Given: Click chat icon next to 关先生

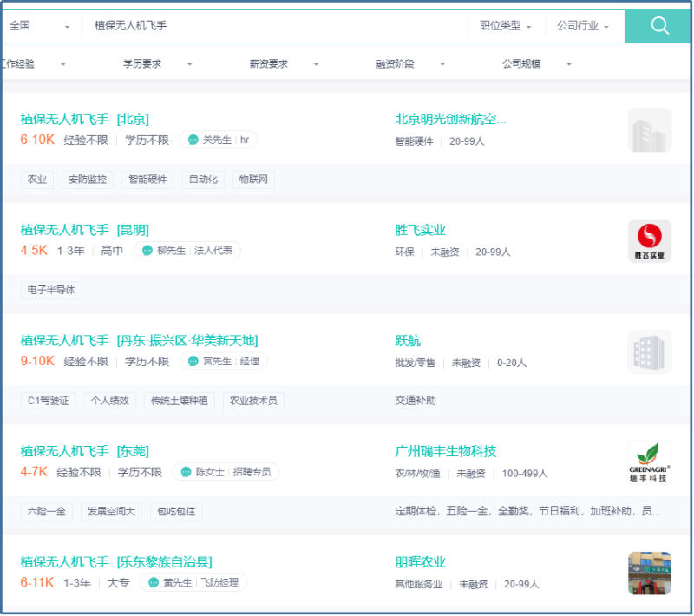Looking at the screenshot, I should click(x=193, y=140).
